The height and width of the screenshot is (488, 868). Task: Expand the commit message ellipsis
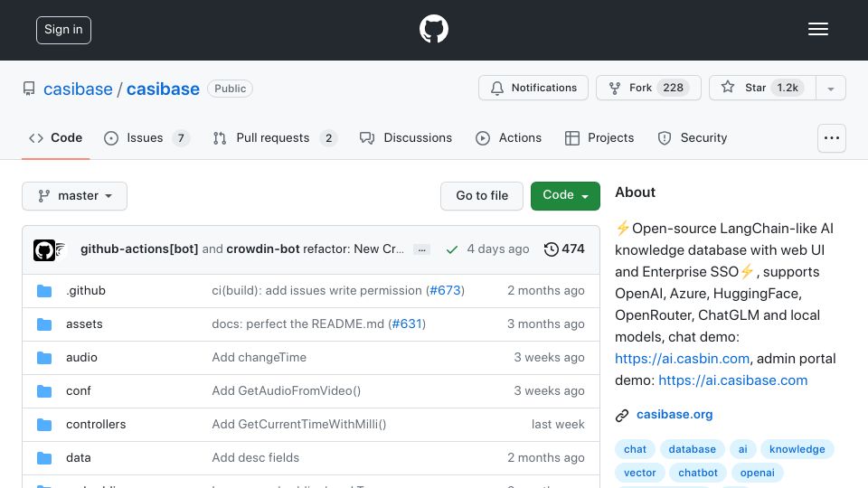422,249
